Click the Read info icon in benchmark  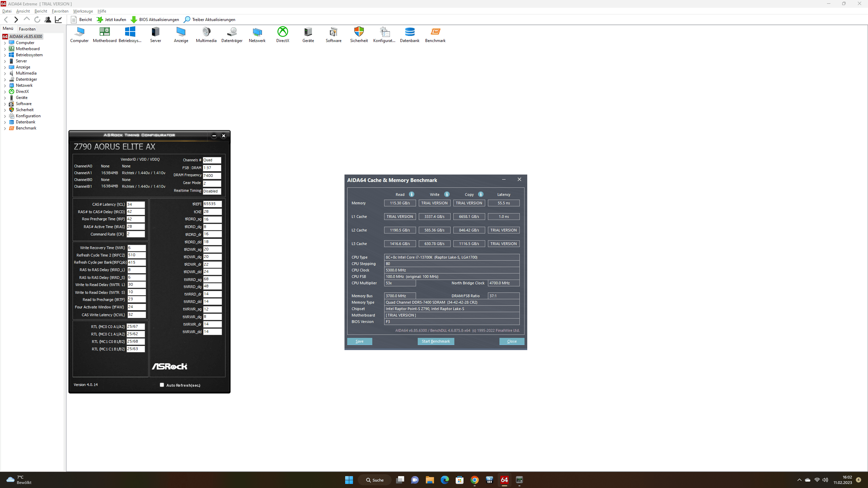(412, 194)
